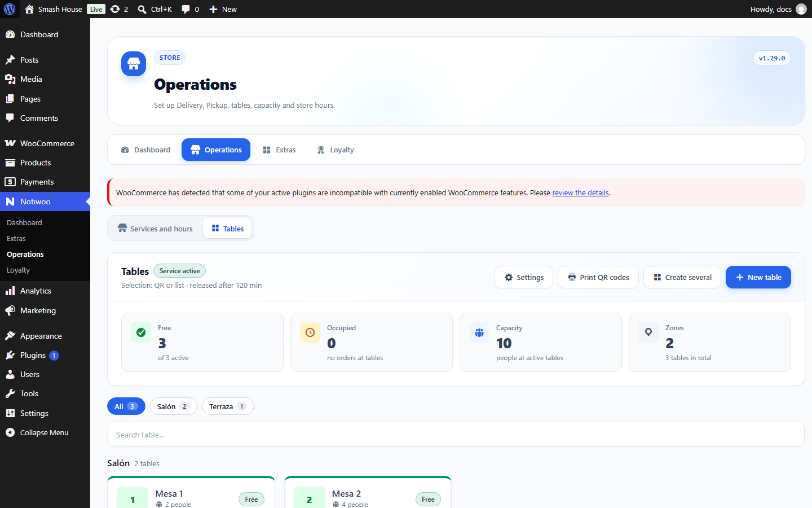Image resolution: width=812 pixels, height=508 pixels.
Task: Click the Service active badge
Action: [179, 271]
